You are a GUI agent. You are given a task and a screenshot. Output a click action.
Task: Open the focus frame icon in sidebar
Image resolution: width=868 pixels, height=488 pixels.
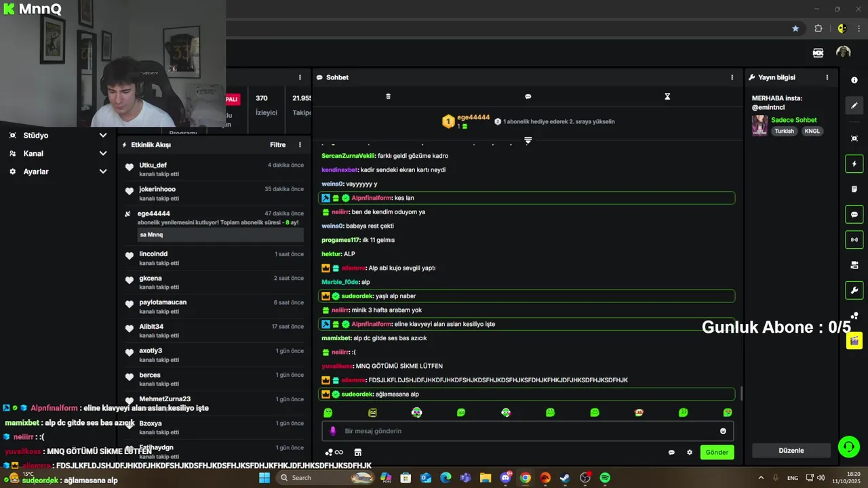[x=854, y=138]
